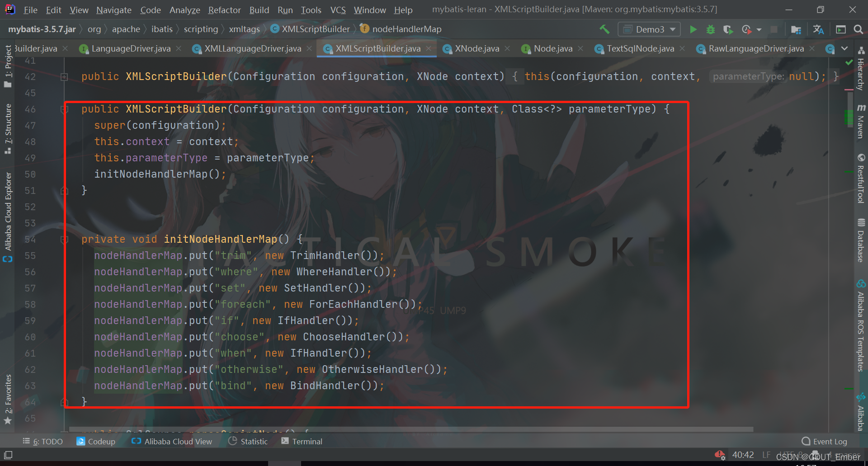Viewport: 868px width, 466px height.
Task: Click the Run Anything window icon
Action: 841,29
